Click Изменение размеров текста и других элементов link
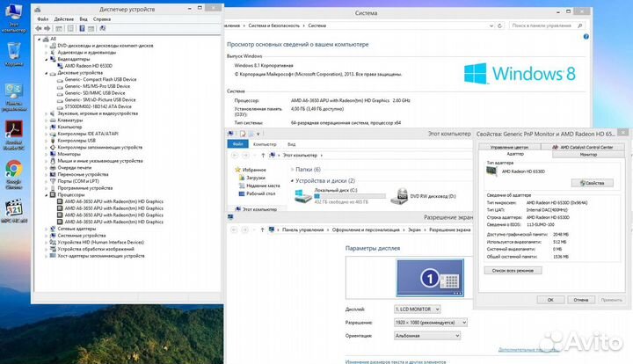Image resolution: width=633 pixels, height=364 pixels. 396,362
